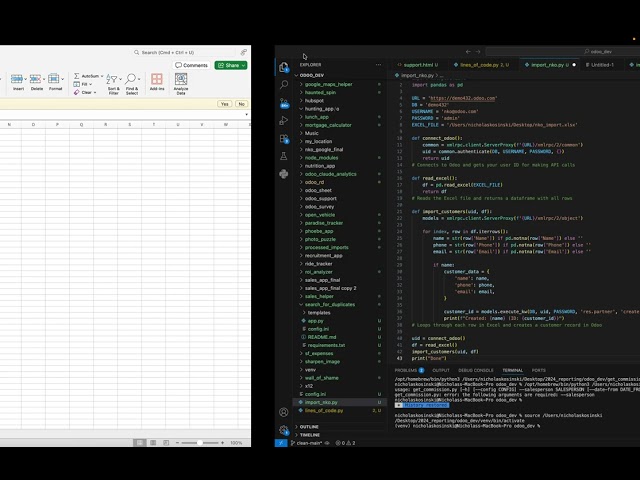The height and width of the screenshot is (480, 640).
Task: Click the AutoSum icon in Excel
Action: 76,76
